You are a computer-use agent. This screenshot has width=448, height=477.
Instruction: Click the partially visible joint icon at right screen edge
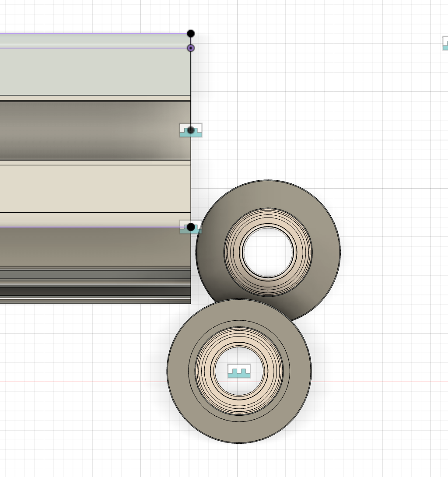coord(445,43)
